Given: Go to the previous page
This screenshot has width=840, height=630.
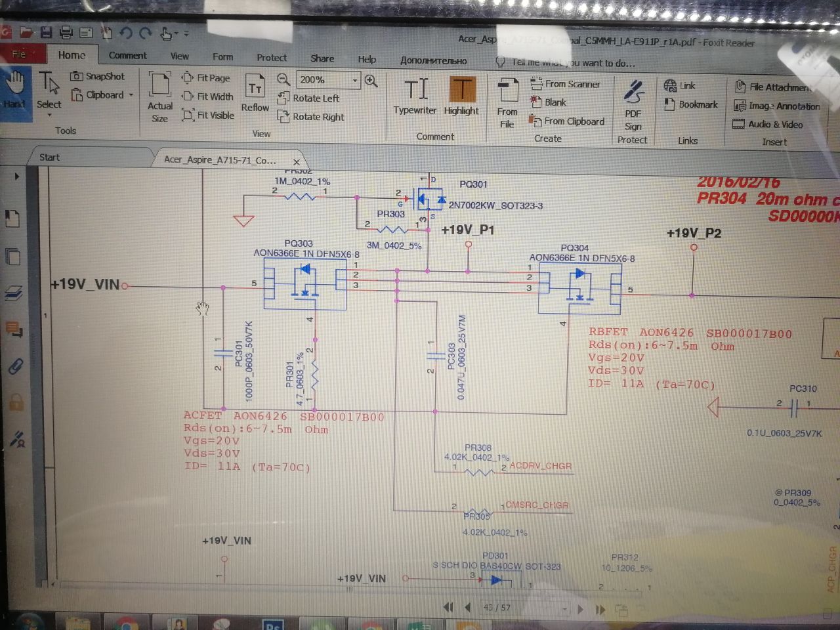Looking at the screenshot, I should pos(468,607).
